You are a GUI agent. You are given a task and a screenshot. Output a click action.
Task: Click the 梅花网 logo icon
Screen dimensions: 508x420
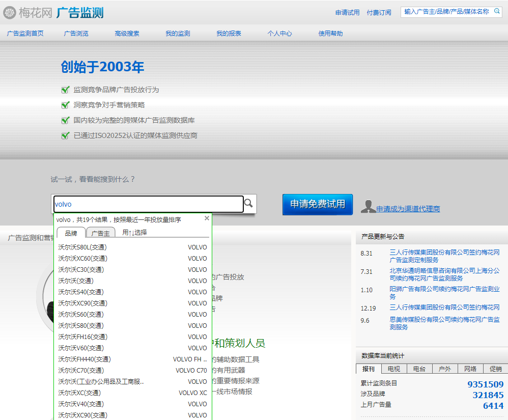10,13
